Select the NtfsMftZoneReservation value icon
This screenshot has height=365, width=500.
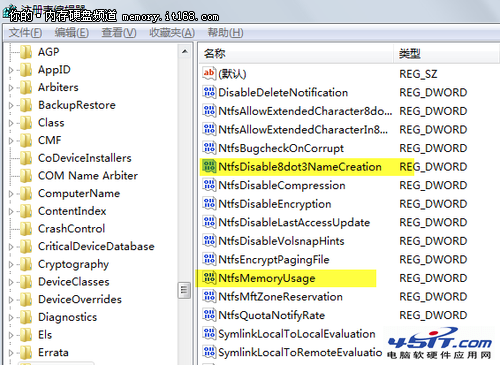pyautogui.click(x=209, y=296)
